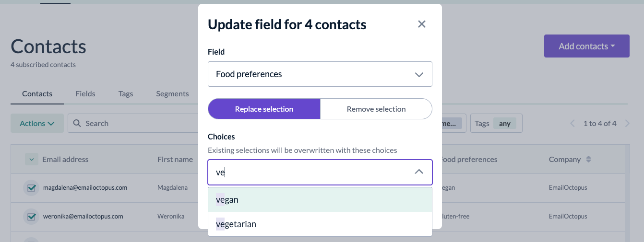Open the Food preferences field dropdown
This screenshot has height=242, width=644.
click(x=320, y=74)
